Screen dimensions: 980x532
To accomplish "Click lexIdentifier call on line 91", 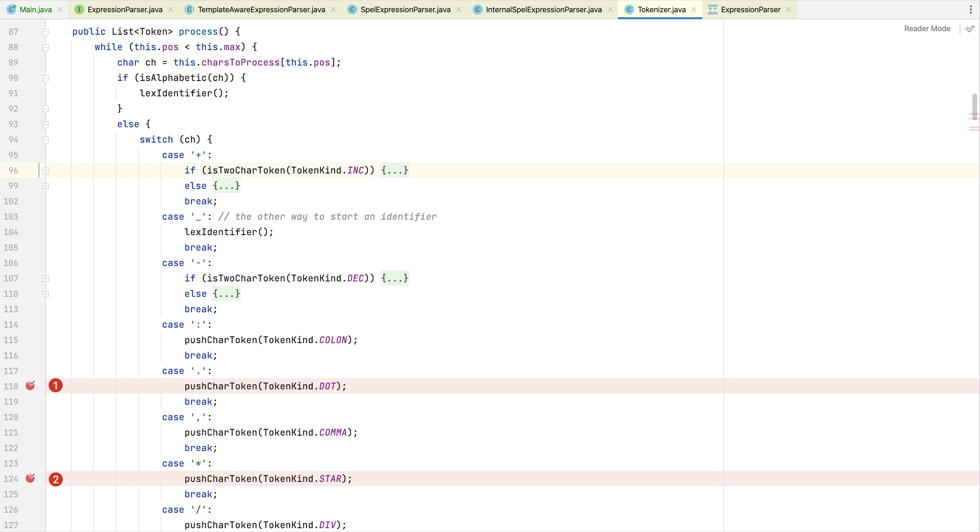I will 176,93.
